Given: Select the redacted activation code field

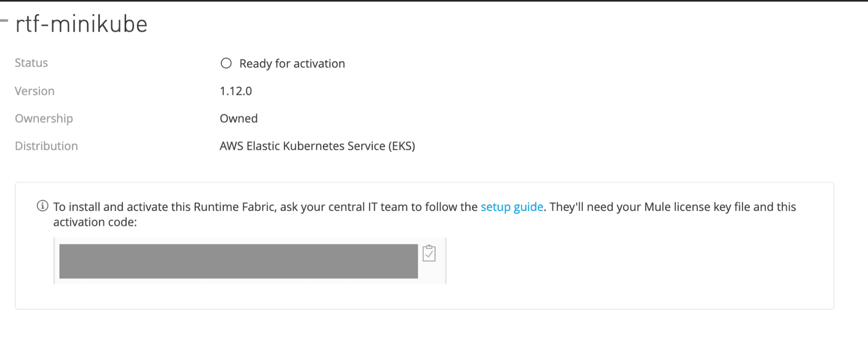Looking at the screenshot, I should click(x=238, y=261).
